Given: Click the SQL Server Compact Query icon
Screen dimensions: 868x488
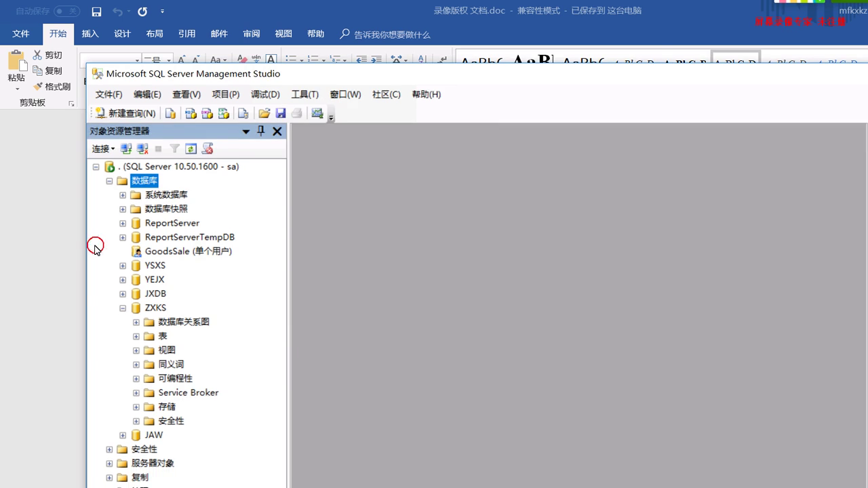Looking at the screenshot, I should pyautogui.click(x=243, y=113).
